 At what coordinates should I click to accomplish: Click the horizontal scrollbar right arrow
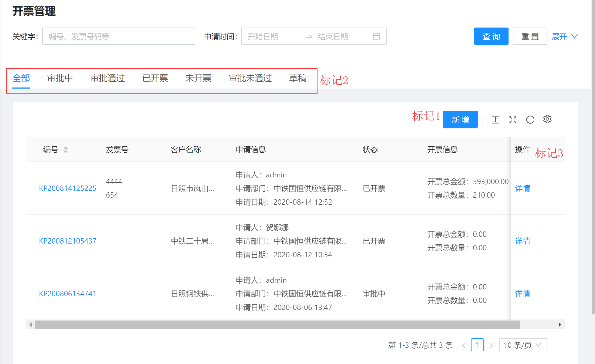[x=560, y=324]
